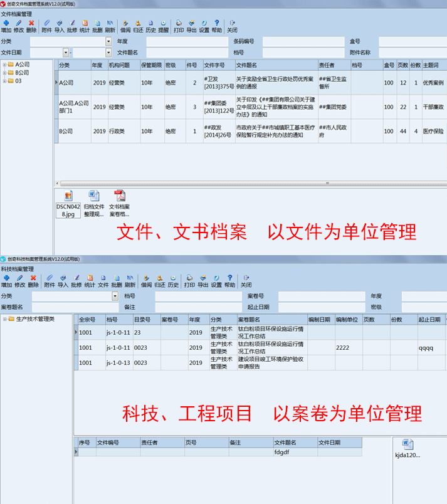This screenshot has height=504, width=447.
Task: Click 批删 in 文件档案管理 toolbar
Action: point(97,26)
